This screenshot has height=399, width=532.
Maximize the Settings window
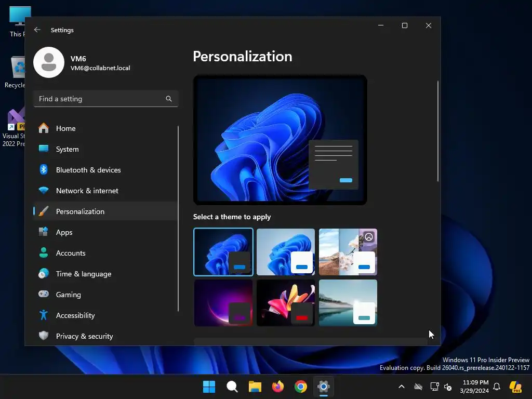click(x=404, y=25)
